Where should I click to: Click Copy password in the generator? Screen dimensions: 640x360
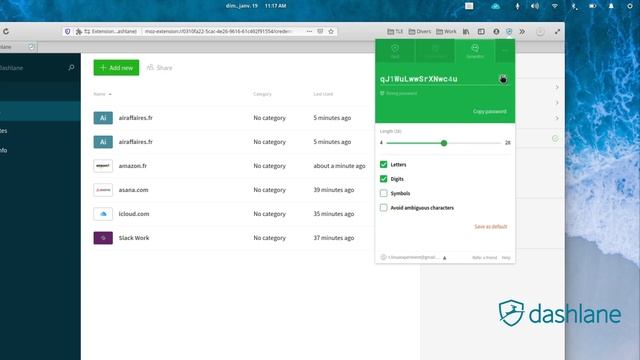point(489,111)
